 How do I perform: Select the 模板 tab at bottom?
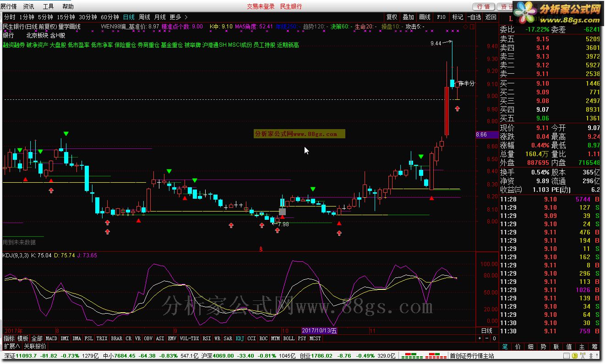pos(23,338)
